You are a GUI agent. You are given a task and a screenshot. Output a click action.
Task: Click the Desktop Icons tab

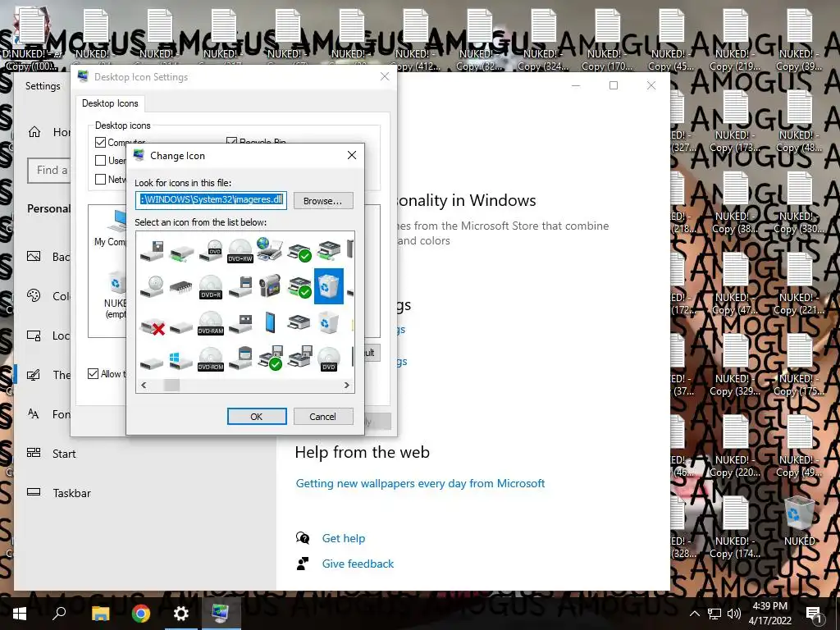(x=110, y=103)
